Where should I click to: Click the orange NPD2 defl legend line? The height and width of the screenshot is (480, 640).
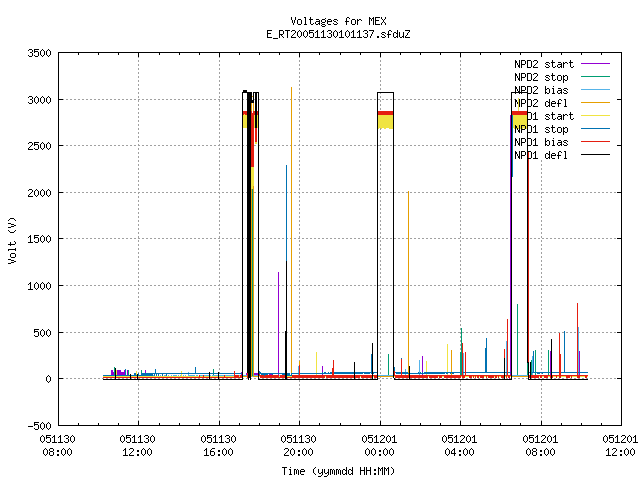coord(595,102)
